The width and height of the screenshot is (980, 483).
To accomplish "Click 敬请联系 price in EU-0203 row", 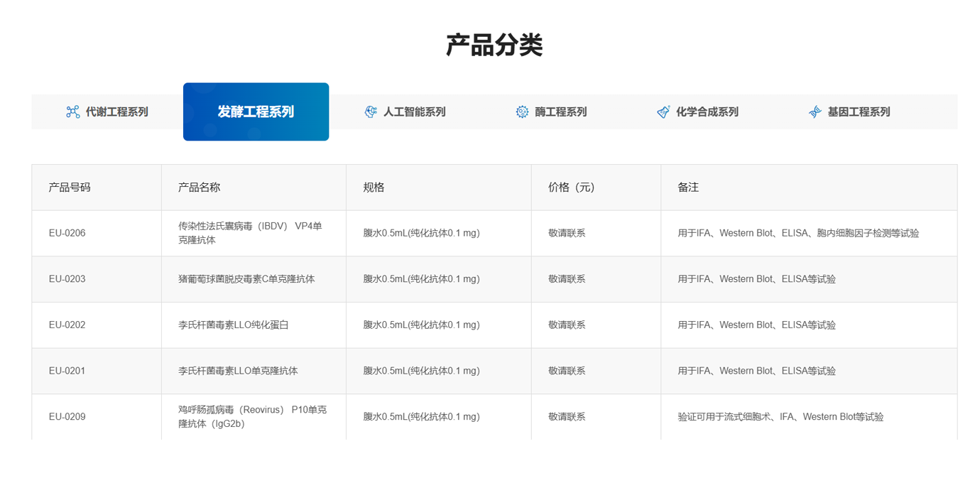I will tap(567, 279).
